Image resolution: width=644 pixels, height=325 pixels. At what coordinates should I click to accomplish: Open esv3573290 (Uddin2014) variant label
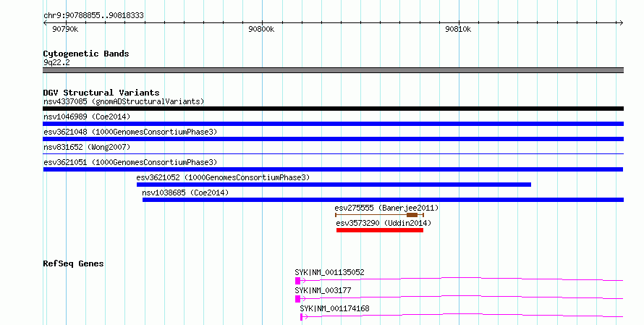384,223
